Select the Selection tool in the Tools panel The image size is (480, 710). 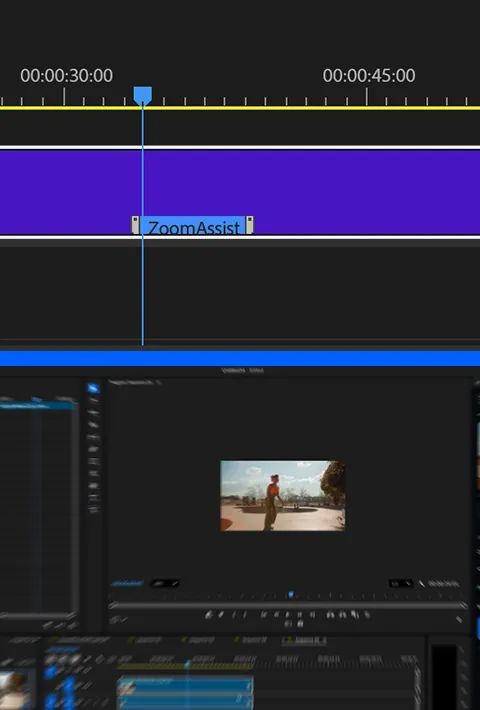[93, 388]
